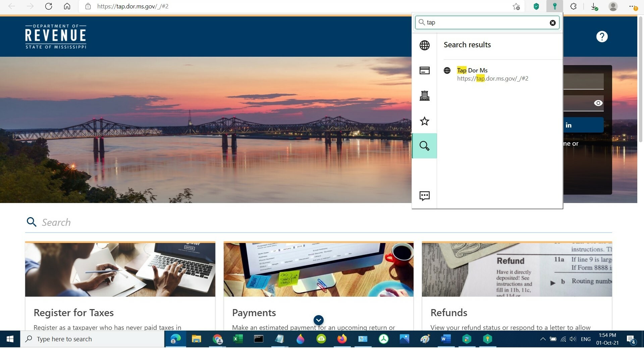This screenshot has height=348, width=644.
Task: Open the browser settings ellipsis menu
Action: tap(633, 6)
